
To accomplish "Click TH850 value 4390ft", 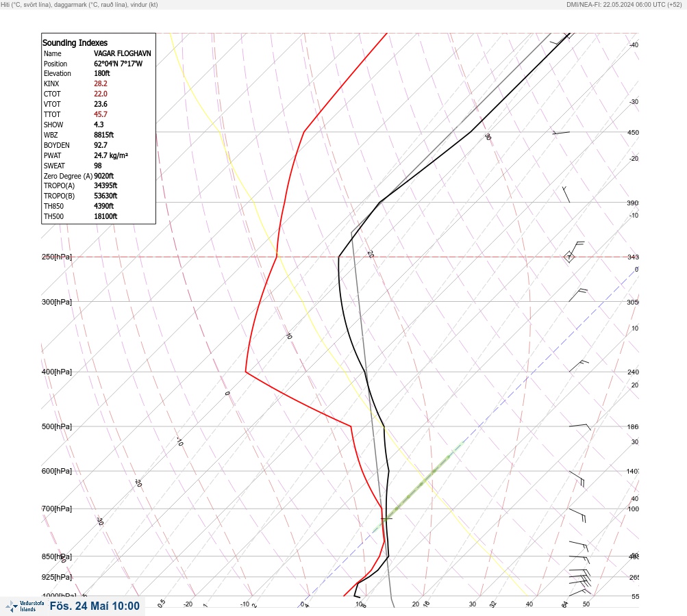I will 103,206.
